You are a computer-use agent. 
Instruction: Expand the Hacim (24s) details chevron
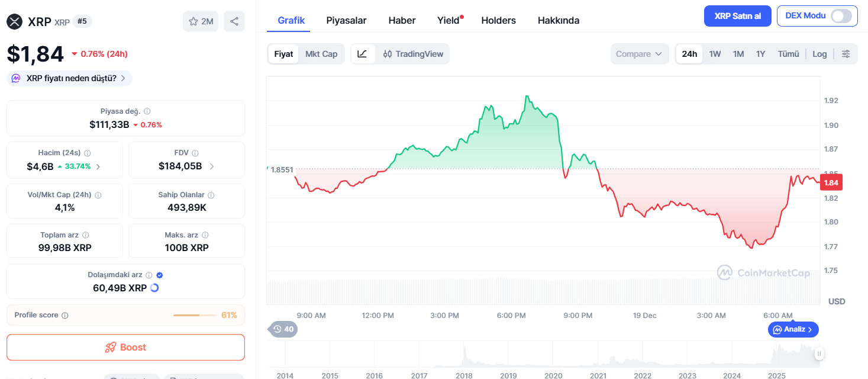(x=98, y=166)
